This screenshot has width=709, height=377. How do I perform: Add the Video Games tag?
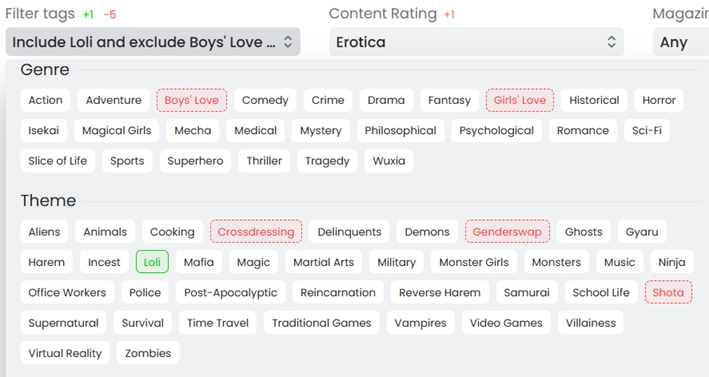(506, 323)
